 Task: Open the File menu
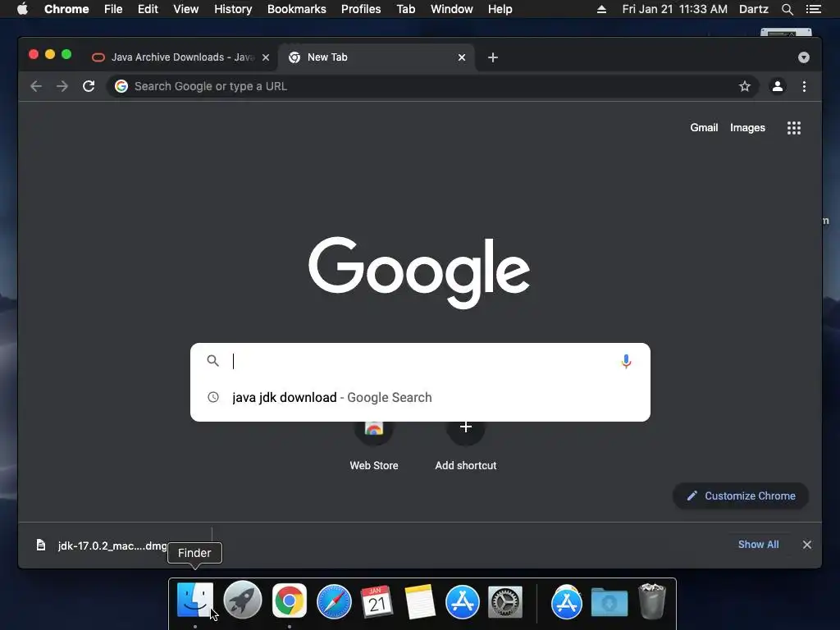pyautogui.click(x=113, y=9)
